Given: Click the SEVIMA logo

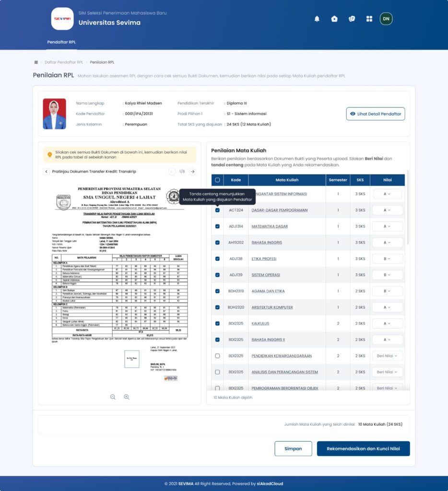Looking at the screenshot, I should click(x=62, y=19).
